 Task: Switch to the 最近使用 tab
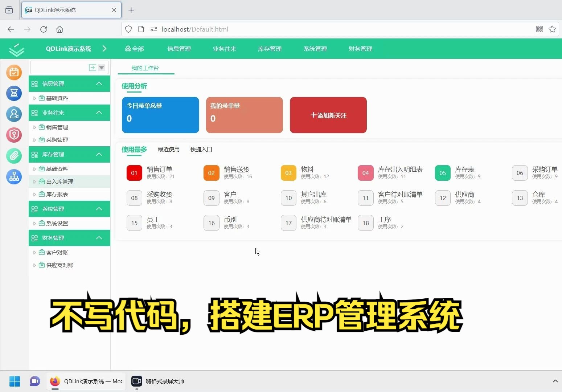click(169, 149)
